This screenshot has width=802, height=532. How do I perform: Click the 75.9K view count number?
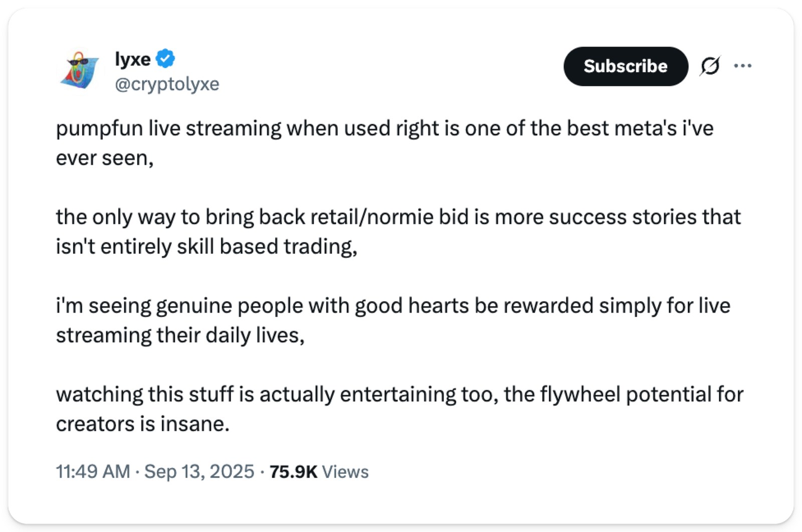point(293,471)
